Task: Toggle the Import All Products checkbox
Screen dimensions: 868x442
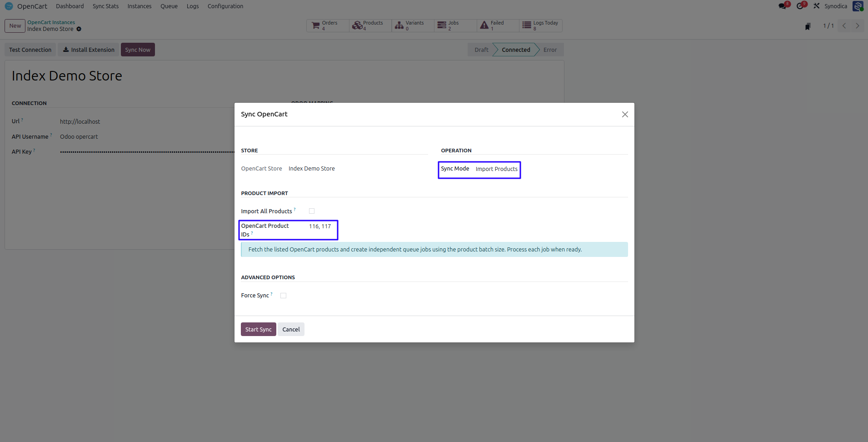Action: (312, 211)
